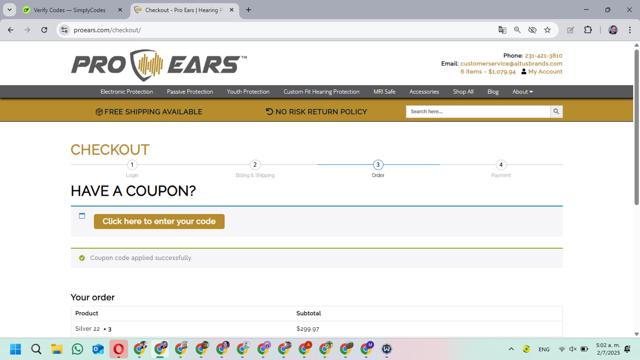
Task: Open Passive Protection menu
Action: (x=190, y=92)
